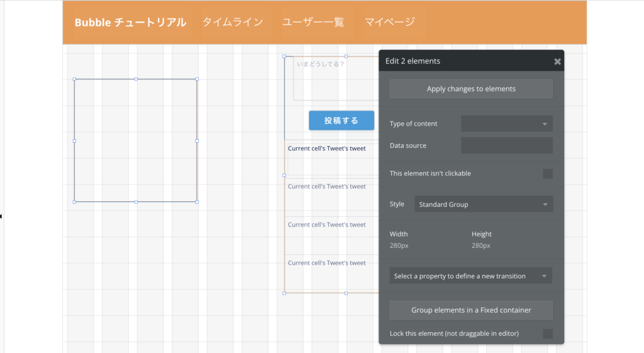Click the Edit 2 elements panel title

(x=413, y=61)
